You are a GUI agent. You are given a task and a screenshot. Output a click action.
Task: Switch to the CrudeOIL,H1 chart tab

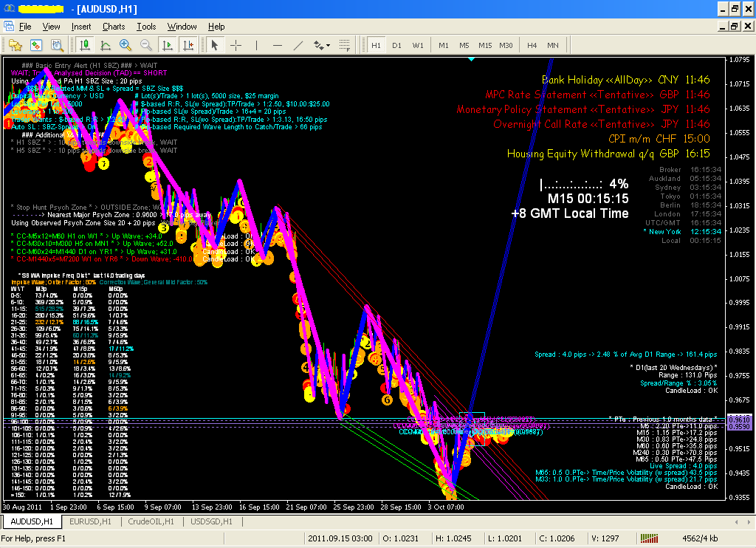(149, 522)
